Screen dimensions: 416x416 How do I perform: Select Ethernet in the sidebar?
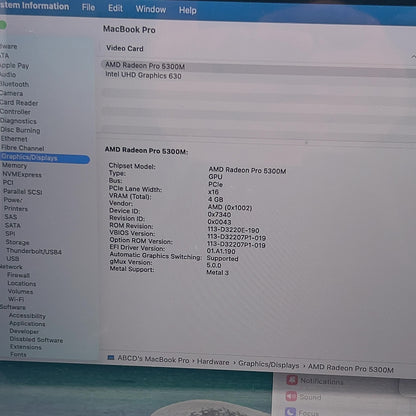pos(14,139)
